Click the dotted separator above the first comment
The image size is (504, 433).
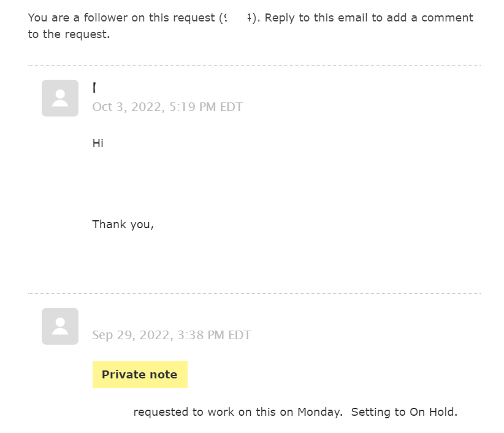[x=254, y=65]
